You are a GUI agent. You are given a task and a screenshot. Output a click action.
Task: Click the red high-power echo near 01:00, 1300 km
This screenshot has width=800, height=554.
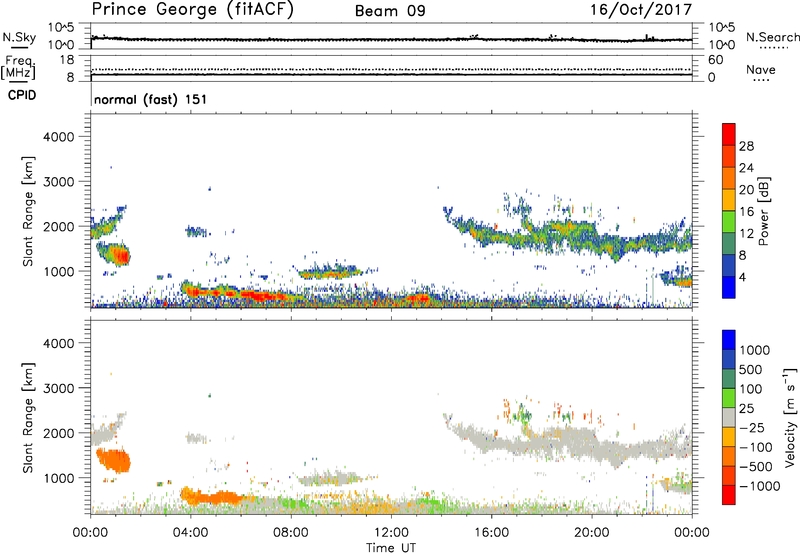(120, 255)
